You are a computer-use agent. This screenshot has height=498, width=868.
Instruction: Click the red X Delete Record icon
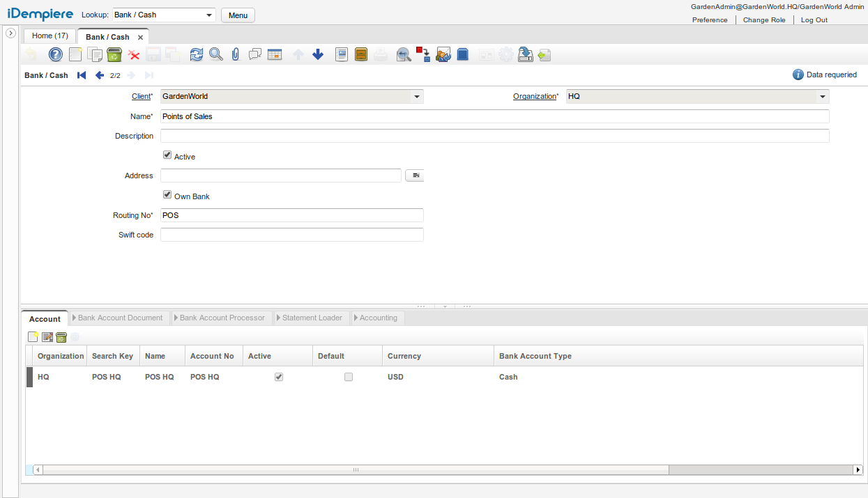click(134, 54)
